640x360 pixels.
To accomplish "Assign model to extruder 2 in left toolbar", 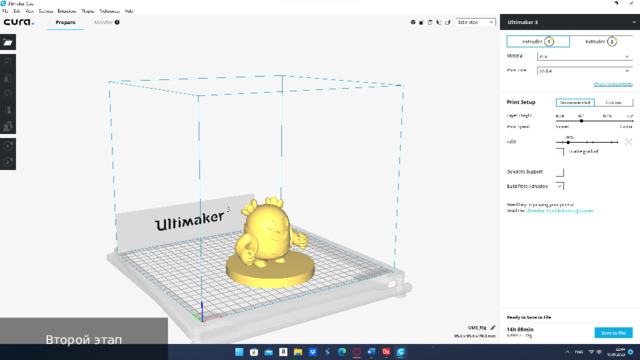I will (x=8, y=162).
